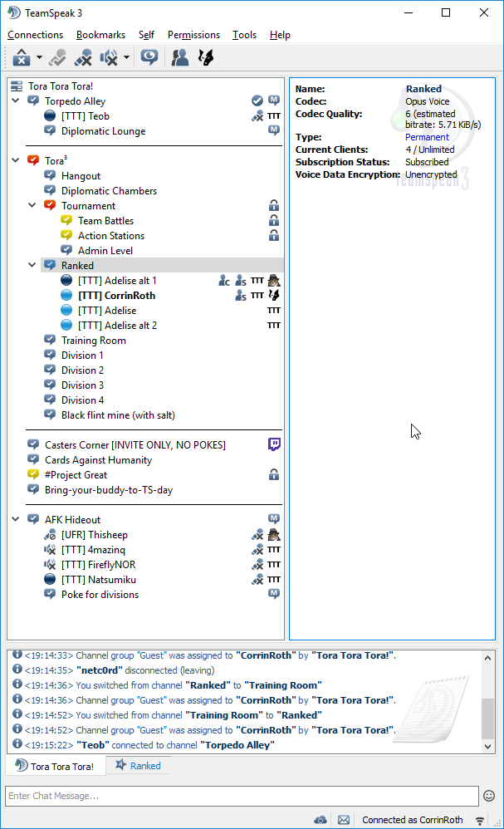Image resolution: width=504 pixels, height=829 pixels.
Task: Click the moderated badge on AFK Hideout
Action: pos(274,519)
